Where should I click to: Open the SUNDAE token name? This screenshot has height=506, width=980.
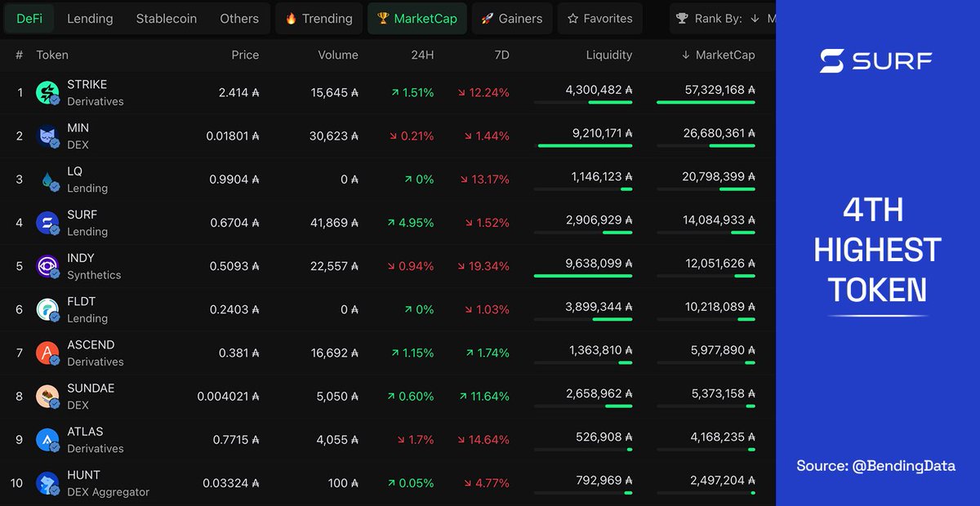coord(91,388)
